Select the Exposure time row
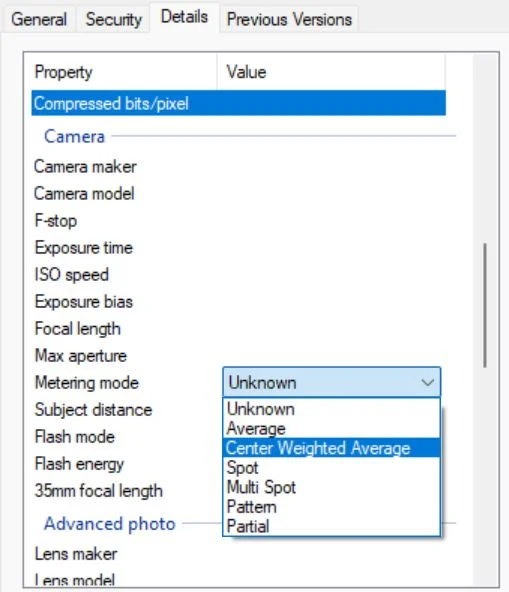 pyautogui.click(x=239, y=248)
